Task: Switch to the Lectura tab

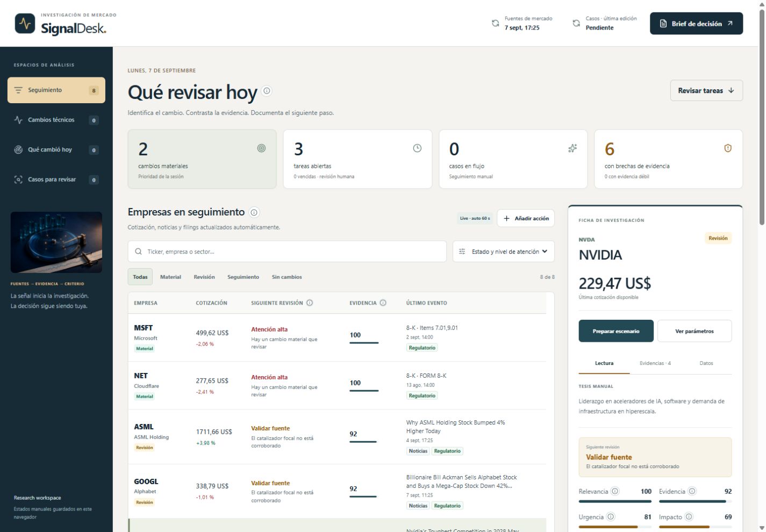Action: pos(604,363)
